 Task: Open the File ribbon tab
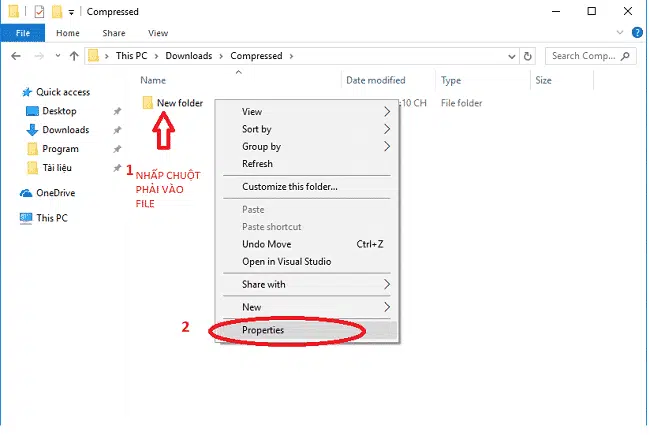20,33
